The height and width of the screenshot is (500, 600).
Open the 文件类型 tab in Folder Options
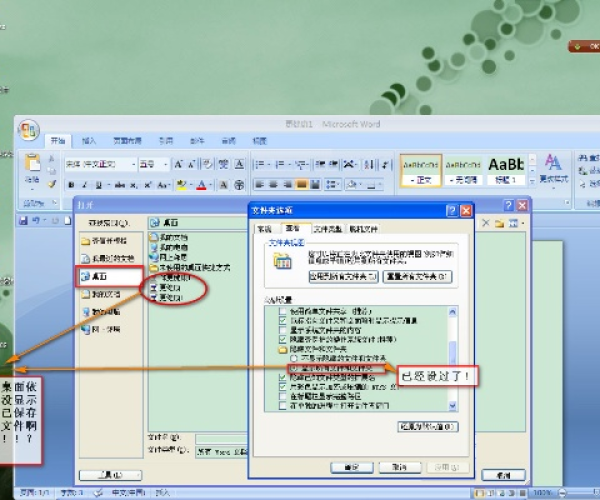click(328, 229)
